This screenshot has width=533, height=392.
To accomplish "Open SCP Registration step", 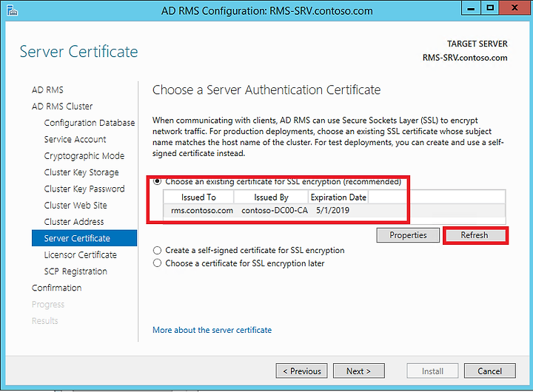I will [76, 271].
